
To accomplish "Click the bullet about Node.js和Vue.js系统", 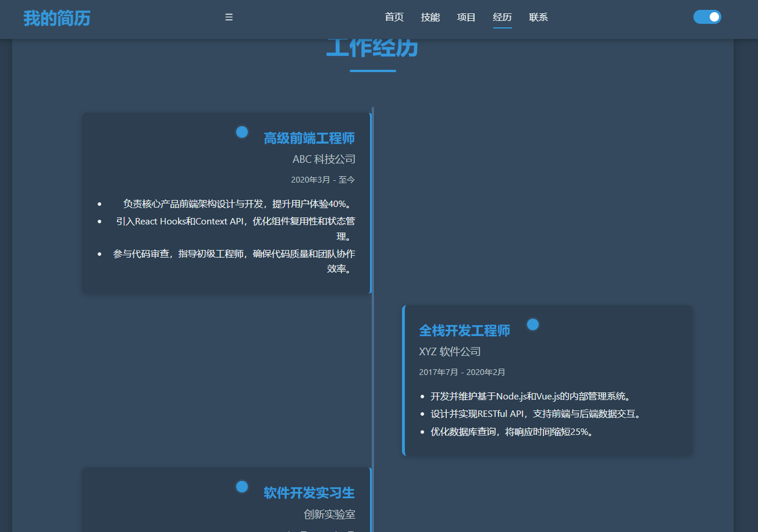I will (531, 397).
